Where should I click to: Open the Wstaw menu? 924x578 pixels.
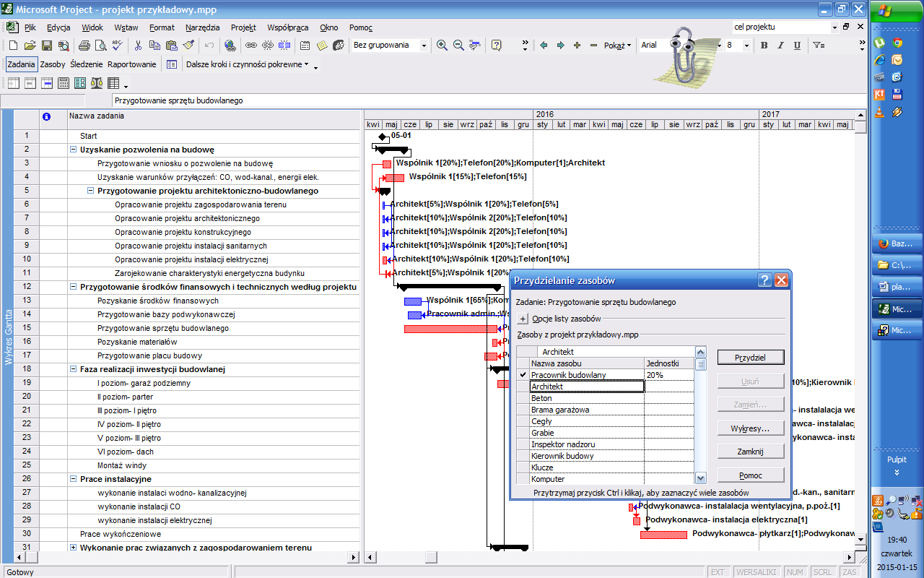coord(126,27)
